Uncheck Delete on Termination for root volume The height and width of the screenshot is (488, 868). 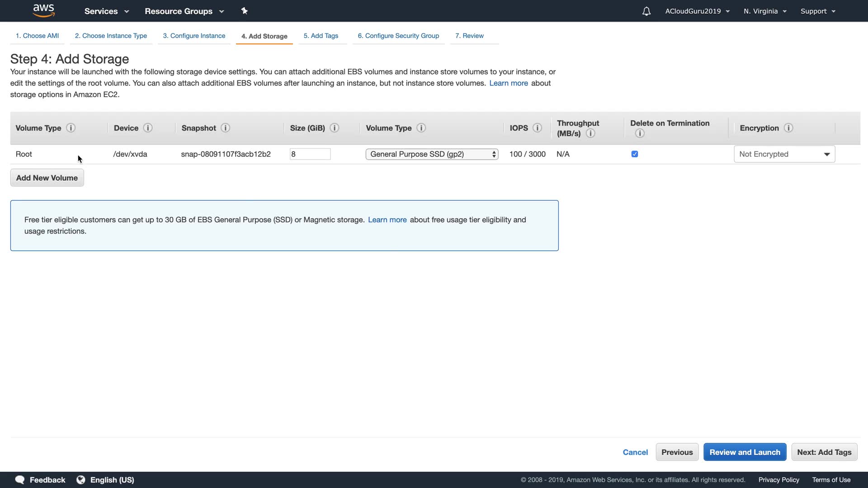point(634,154)
